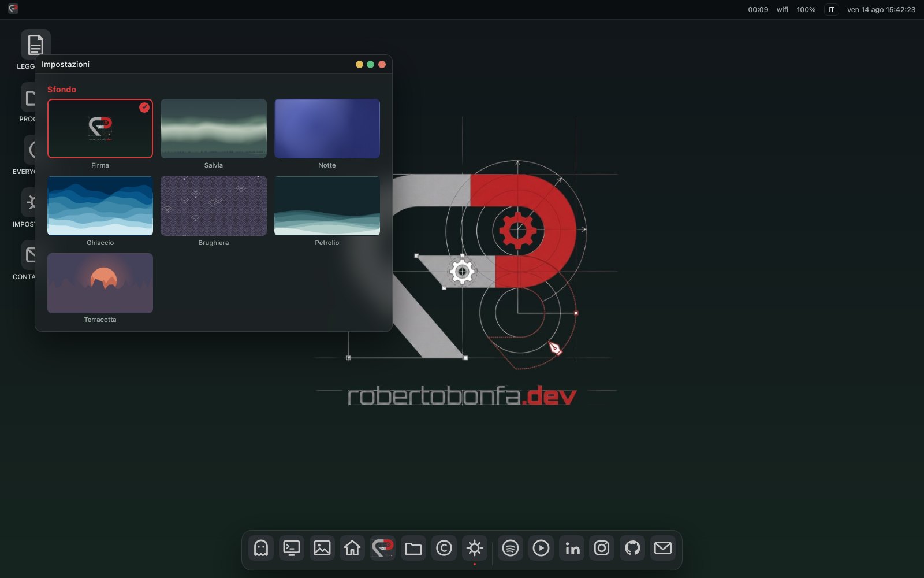Minimize the Impostazioni window with yellow button
The height and width of the screenshot is (578, 924).
(x=359, y=64)
